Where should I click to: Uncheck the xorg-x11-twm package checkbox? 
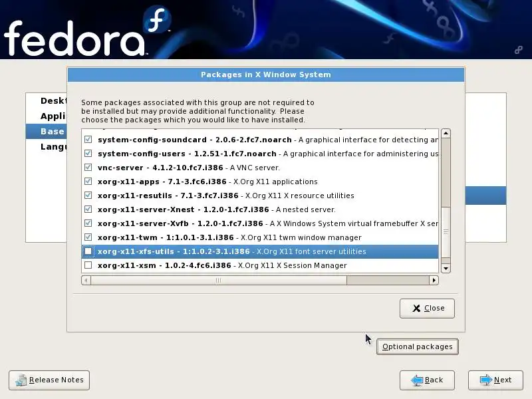[88, 237]
